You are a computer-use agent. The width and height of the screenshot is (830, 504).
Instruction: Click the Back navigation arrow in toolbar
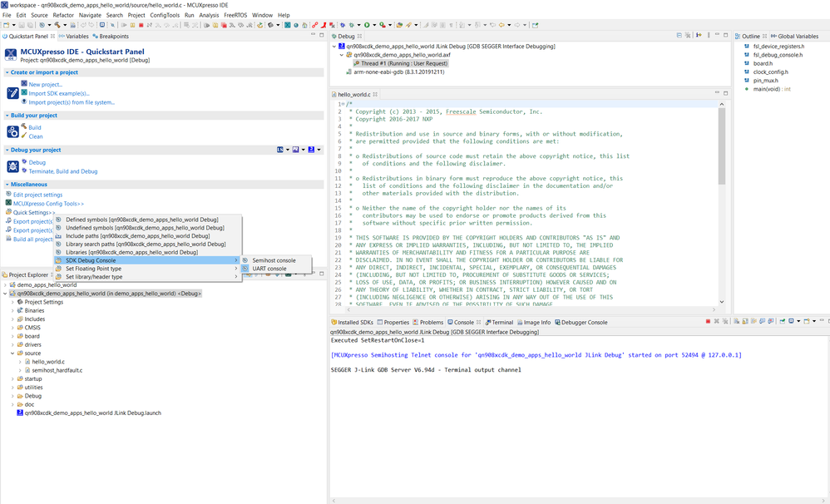[501, 25]
